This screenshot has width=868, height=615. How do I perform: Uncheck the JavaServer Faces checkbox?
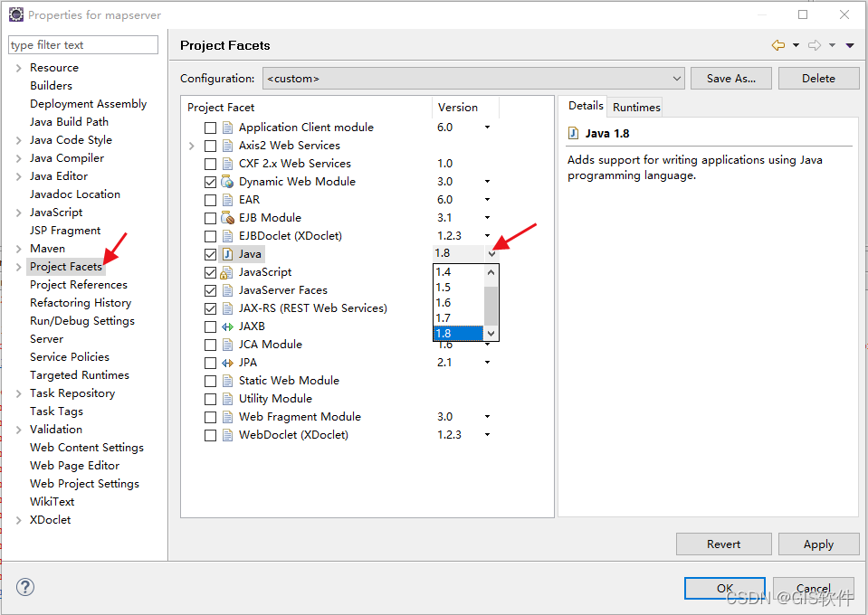click(x=210, y=290)
